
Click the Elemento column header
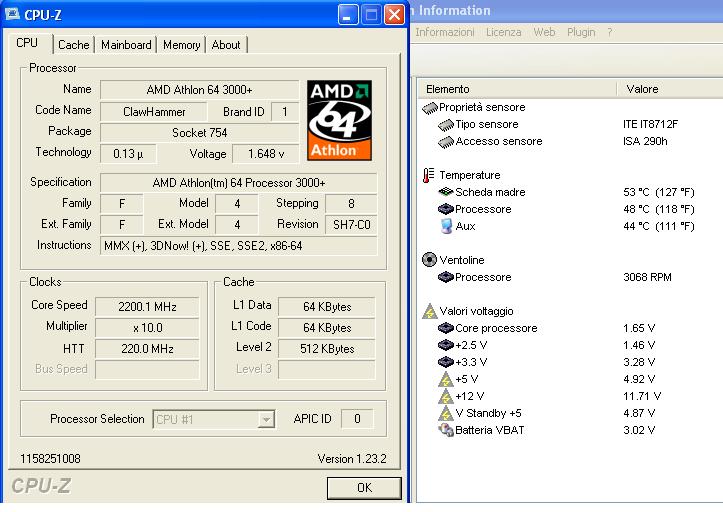point(517,89)
